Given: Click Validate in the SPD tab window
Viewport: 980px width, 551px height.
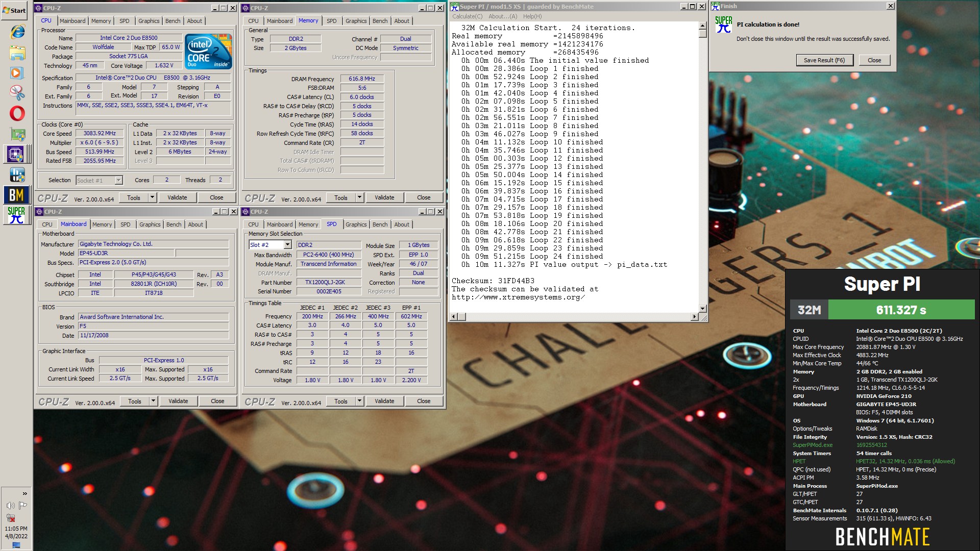Looking at the screenshot, I should tap(384, 401).
